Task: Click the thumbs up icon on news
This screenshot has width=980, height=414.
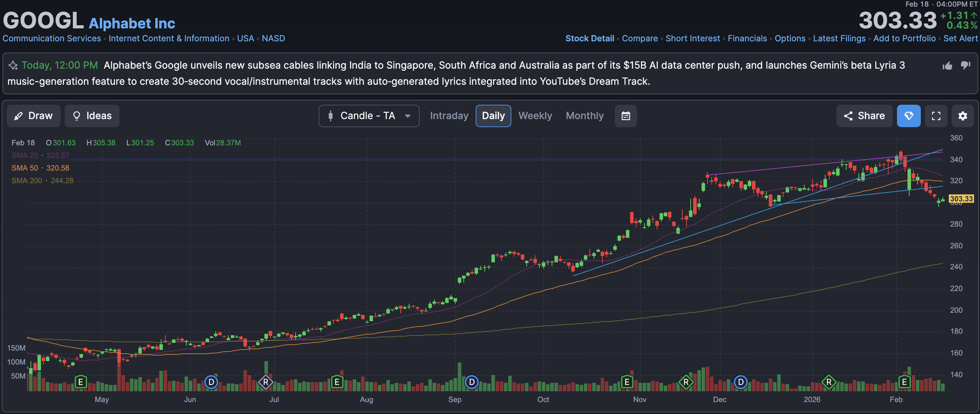Action: point(947,66)
